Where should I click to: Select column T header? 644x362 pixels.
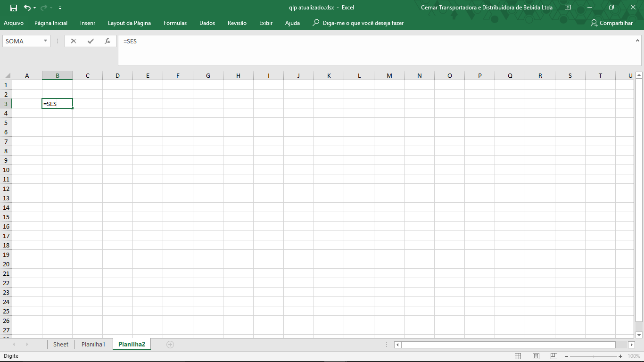point(600,75)
